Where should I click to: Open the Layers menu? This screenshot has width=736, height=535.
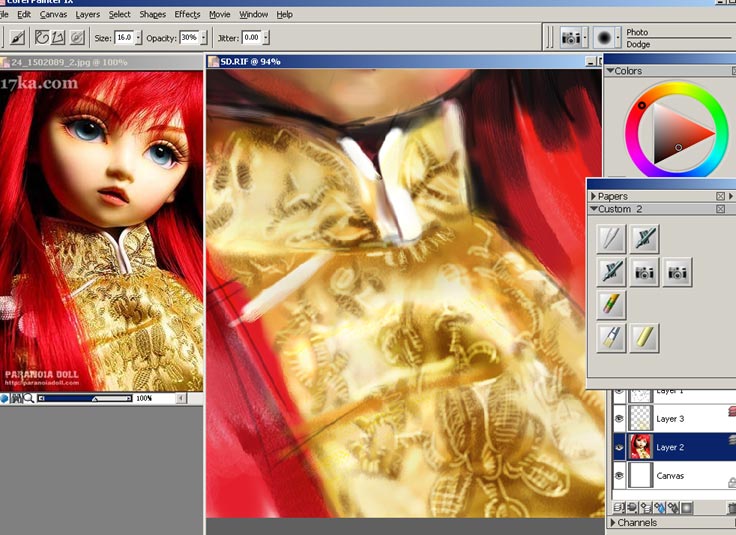pyautogui.click(x=87, y=15)
